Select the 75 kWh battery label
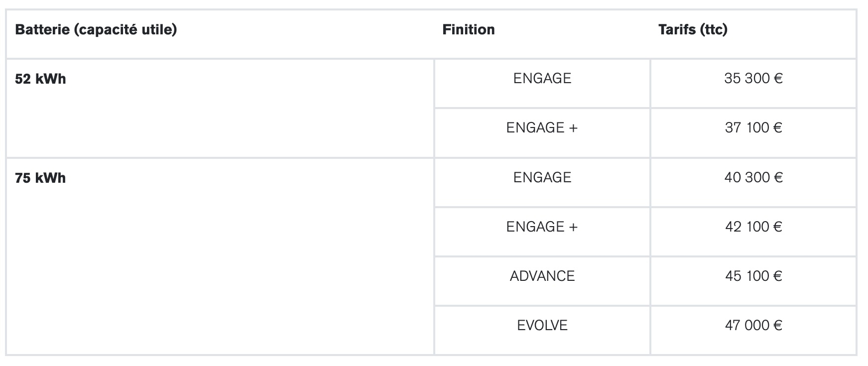 [x=40, y=178]
